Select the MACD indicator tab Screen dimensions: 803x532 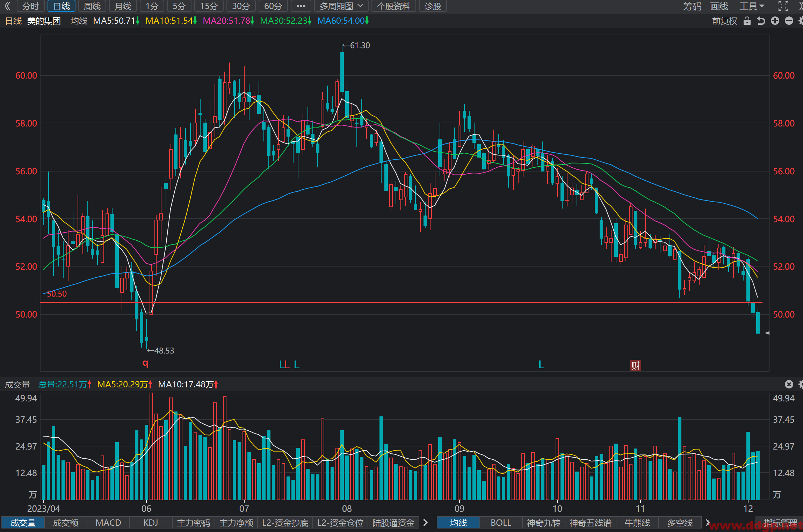[x=108, y=523]
